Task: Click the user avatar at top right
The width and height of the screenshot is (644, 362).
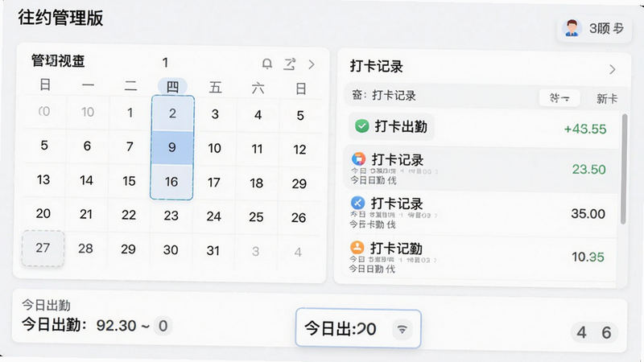Action: [572, 28]
